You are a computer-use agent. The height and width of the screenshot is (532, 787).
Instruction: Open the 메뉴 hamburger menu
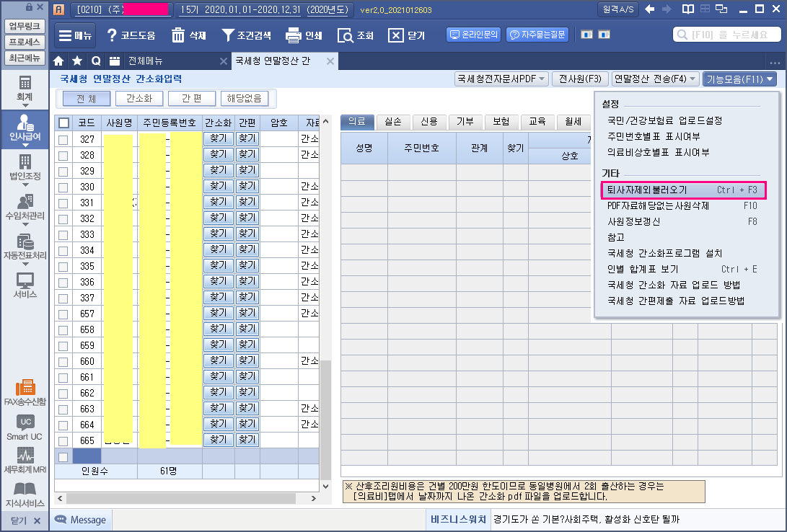tap(75, 35)
